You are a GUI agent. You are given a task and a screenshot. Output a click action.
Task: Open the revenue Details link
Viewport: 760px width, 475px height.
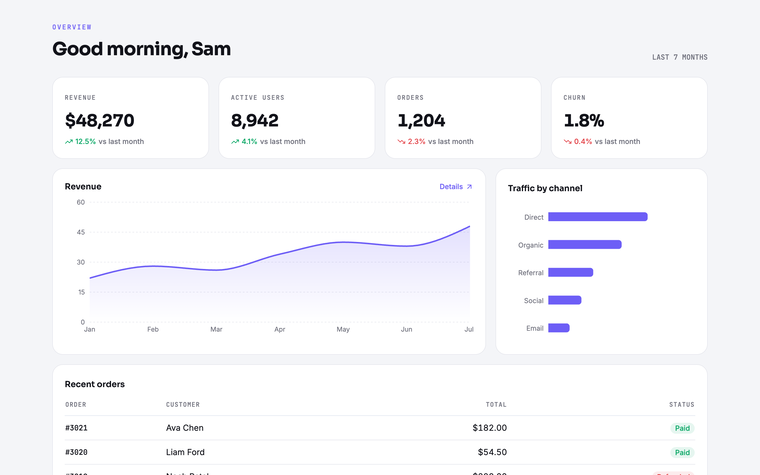click(x=456, y=187)
